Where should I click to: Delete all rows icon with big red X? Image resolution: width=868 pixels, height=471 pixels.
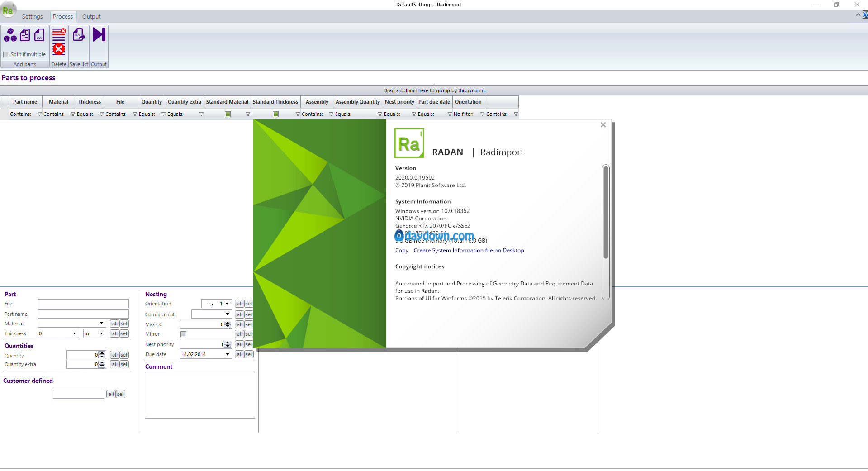pos(59,49)
